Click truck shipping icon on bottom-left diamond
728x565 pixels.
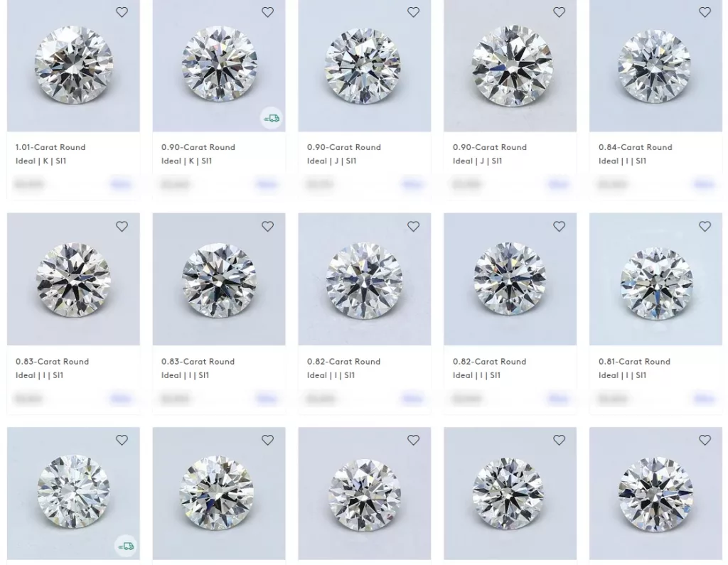[x=126, y=547]
